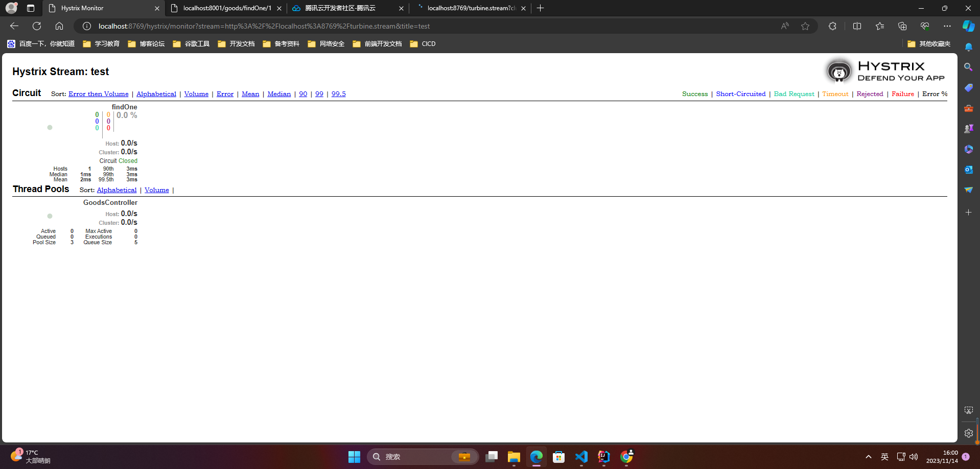Viewport: 980px width, 469px height.
Task: Close the turbine.stream tab
Action: (523, 8)
